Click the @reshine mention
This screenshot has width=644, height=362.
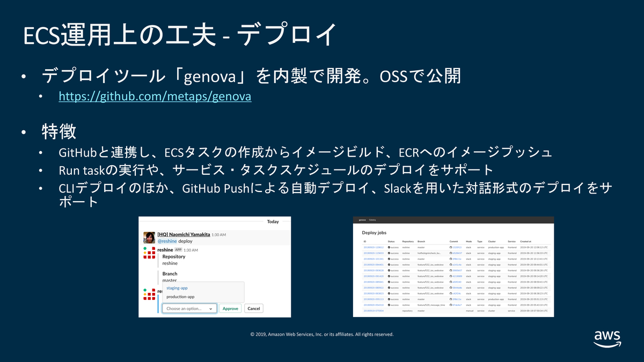point(167,241)
